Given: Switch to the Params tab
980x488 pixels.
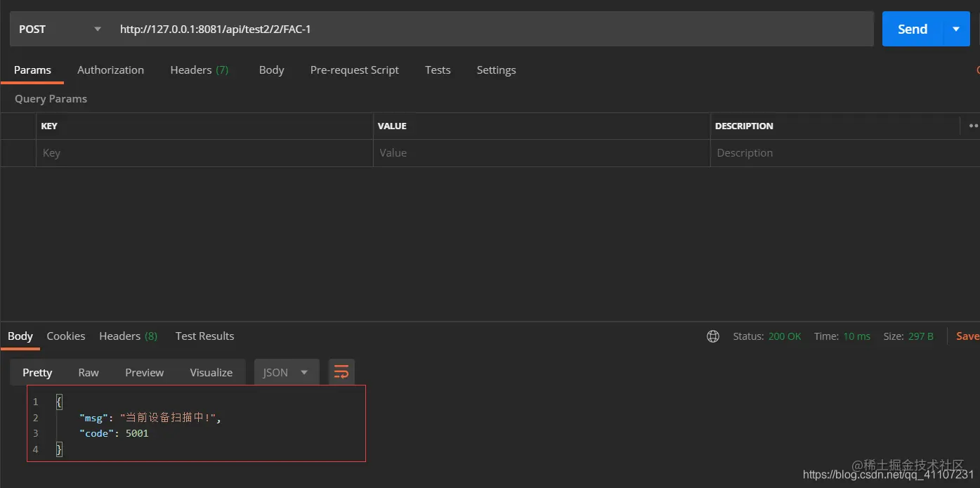Looking at the screenshot, I should pos(32,70).
